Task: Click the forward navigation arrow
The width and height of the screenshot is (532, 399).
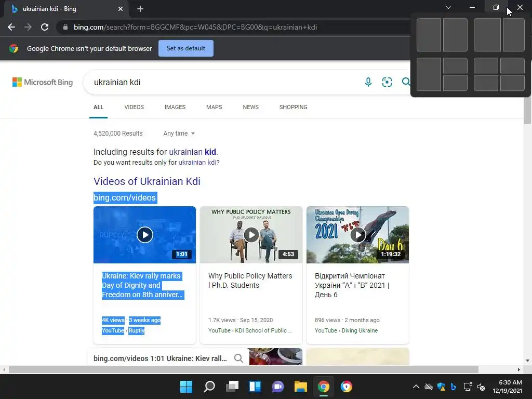Action: tap(28, 27)
